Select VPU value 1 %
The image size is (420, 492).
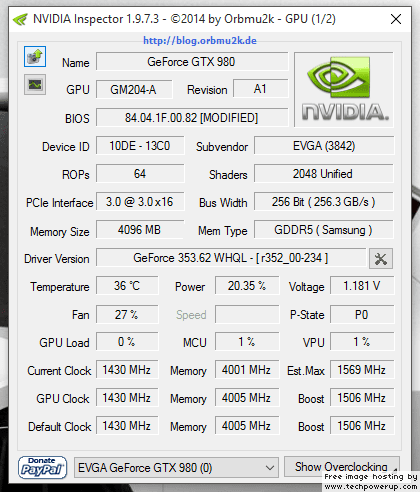pos(362,342)
